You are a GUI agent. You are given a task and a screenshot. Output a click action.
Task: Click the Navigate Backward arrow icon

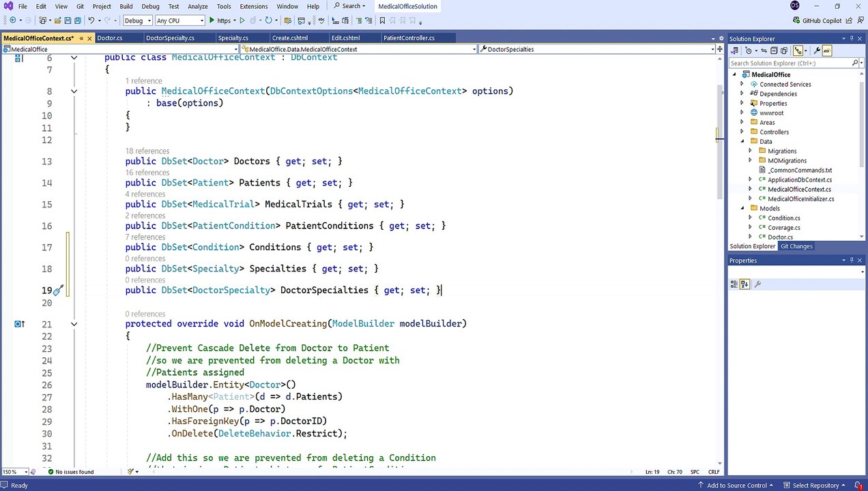tap(12, 20)
